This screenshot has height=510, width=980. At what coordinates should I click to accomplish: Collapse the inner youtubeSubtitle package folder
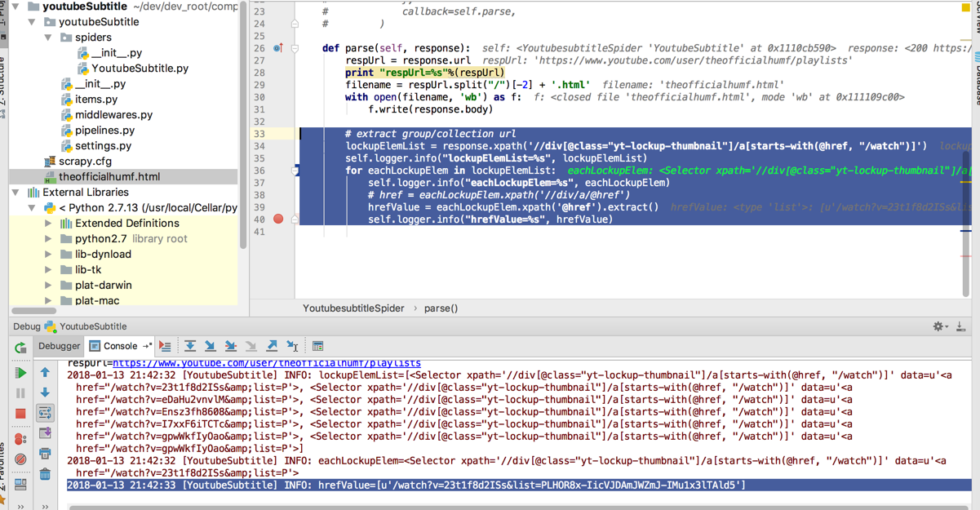pos(32,22)
